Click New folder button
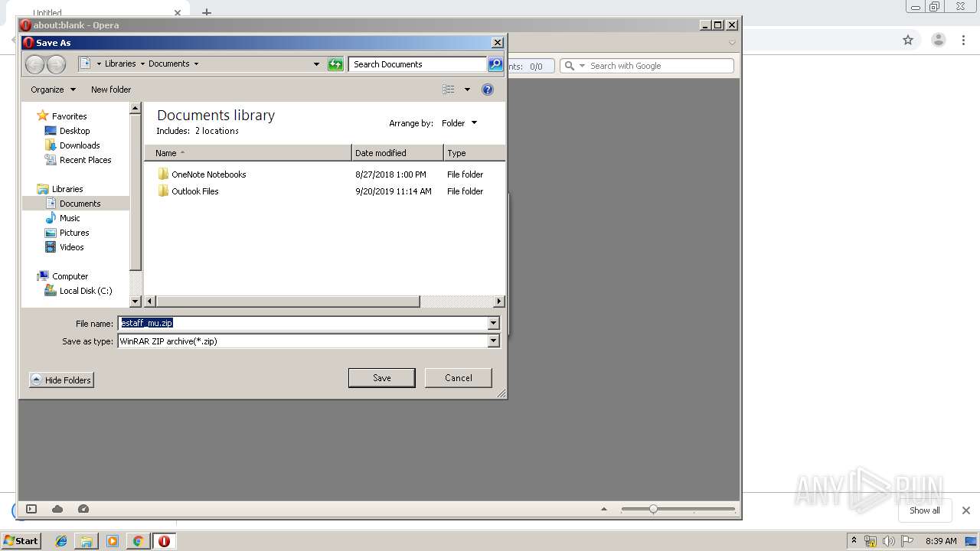This screenshot has width=980, height=551. coord(111,90)
